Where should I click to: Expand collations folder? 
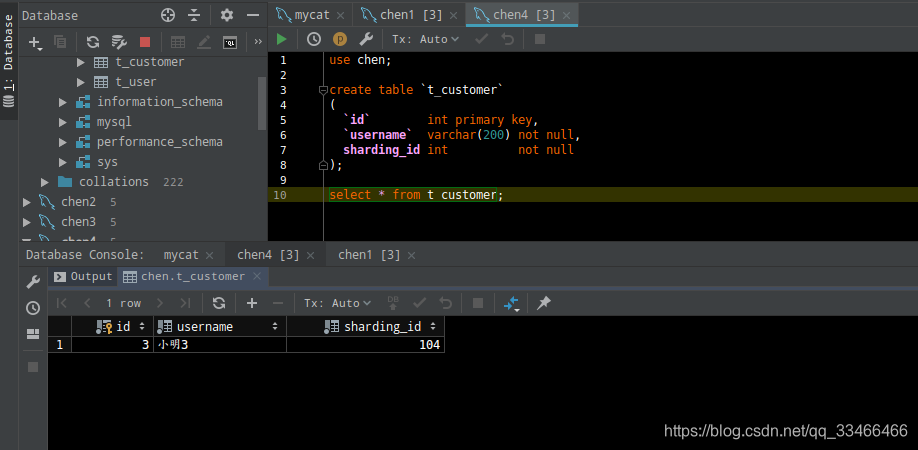pyautogui.click(x=45, y=182)
